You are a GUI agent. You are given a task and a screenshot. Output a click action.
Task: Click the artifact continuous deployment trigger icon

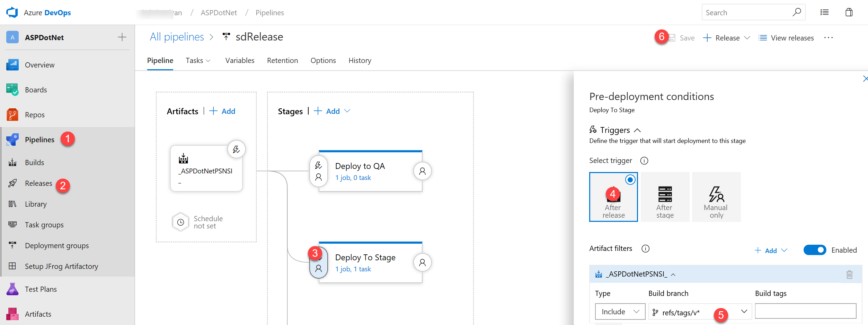coord(236,149)
